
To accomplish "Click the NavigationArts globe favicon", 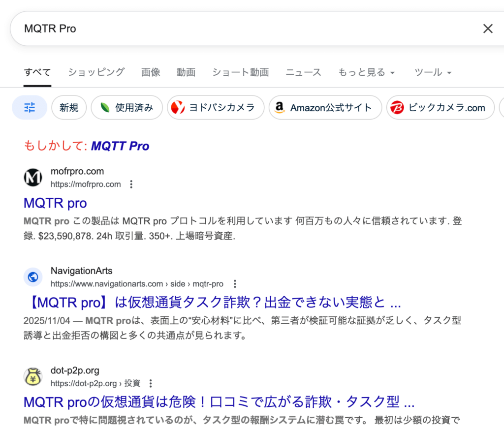I will tap(33, 277).
